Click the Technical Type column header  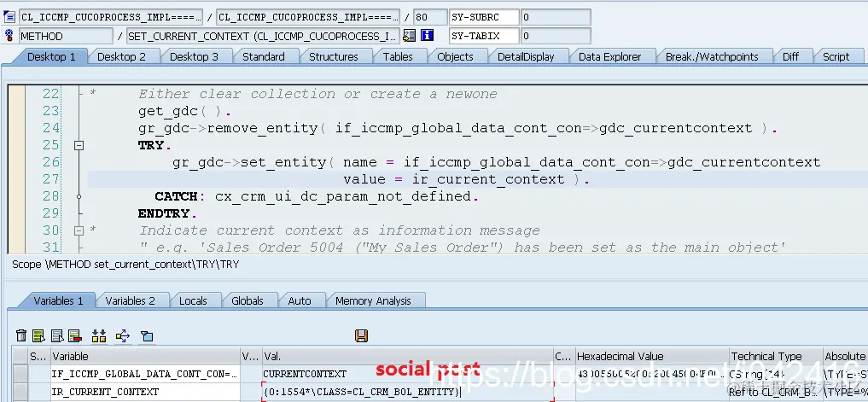(x=775, y=356)
